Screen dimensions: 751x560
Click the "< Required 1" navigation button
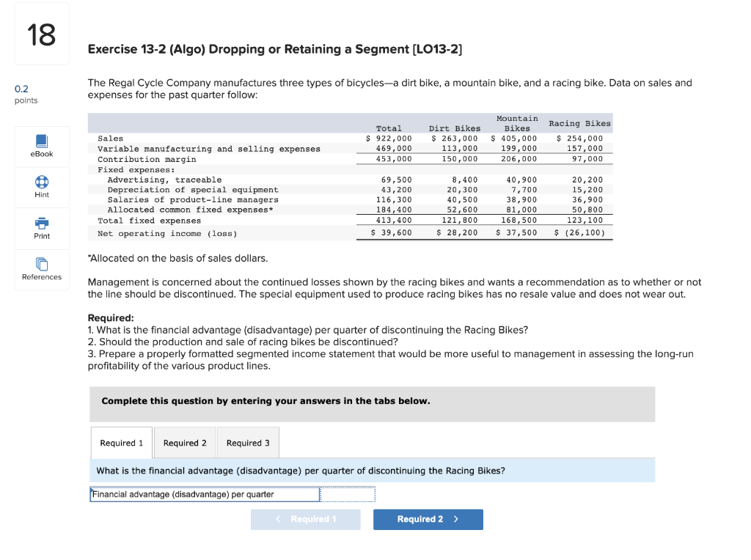(x=306, y=519)
